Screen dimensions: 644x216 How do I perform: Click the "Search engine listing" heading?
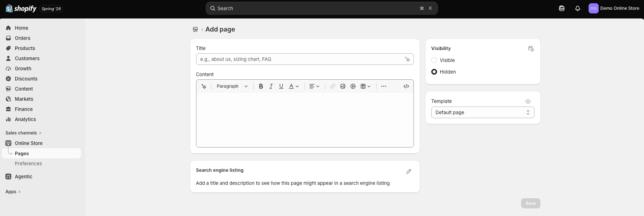click(220, 170)
